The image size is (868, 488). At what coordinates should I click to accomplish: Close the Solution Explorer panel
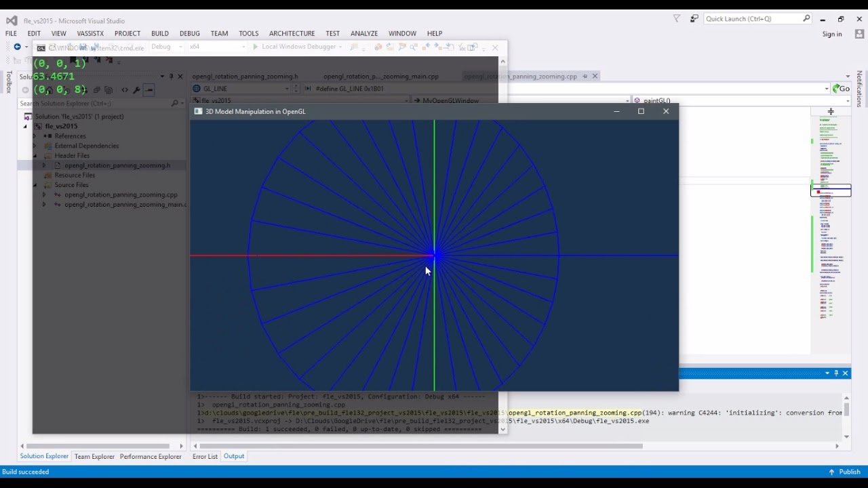pos(180,77)
